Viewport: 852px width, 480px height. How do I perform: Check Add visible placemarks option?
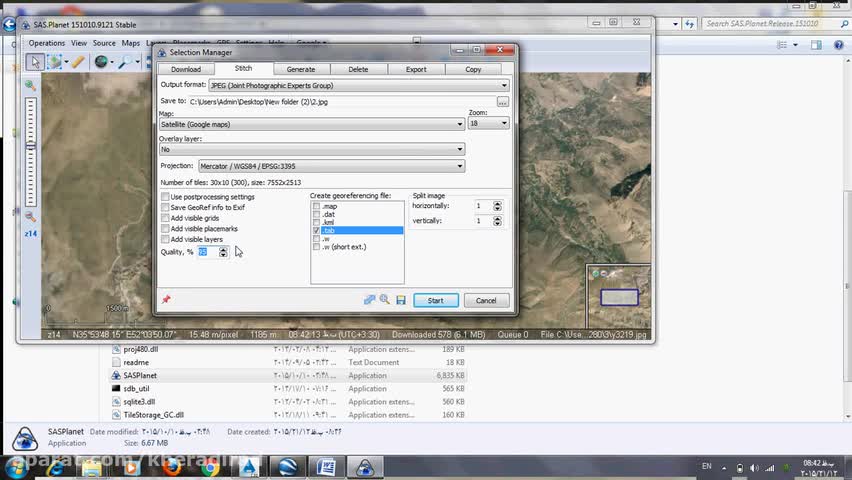165,229
